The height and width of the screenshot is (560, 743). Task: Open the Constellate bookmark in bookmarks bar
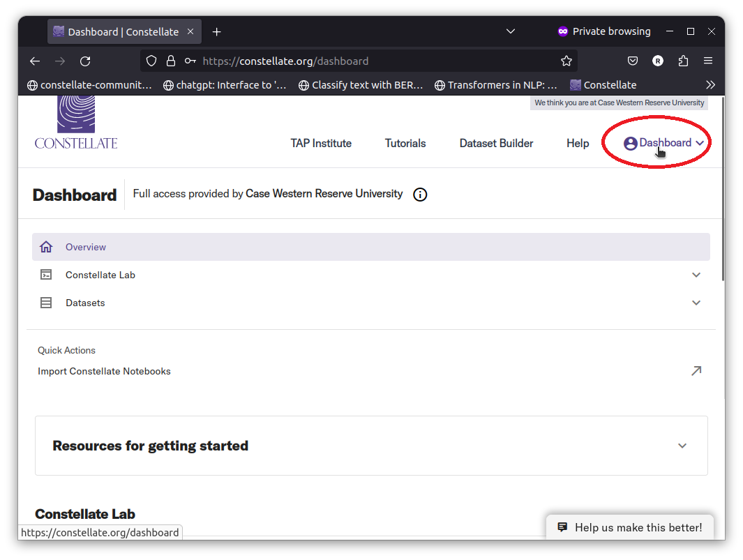coord(603,85)
